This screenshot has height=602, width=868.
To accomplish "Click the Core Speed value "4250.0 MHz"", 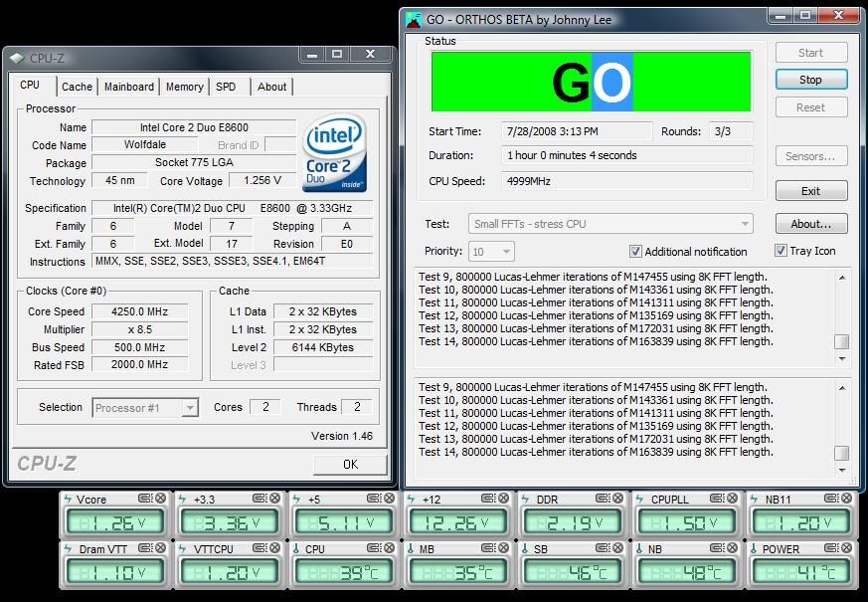I will 139,311.
